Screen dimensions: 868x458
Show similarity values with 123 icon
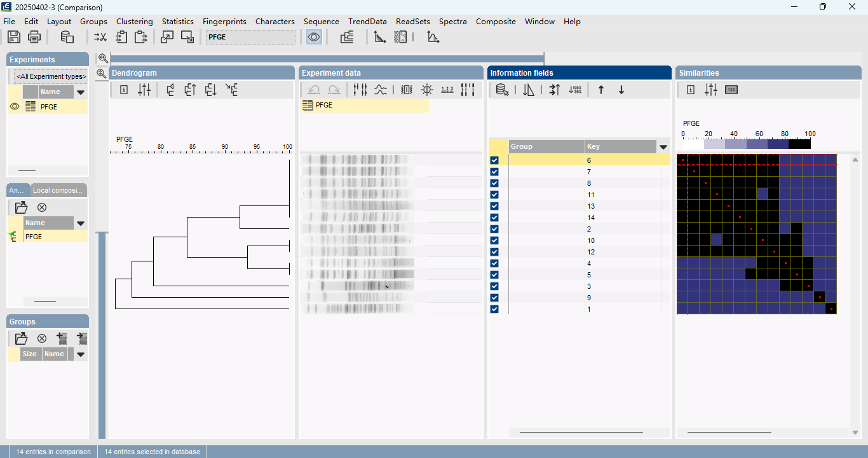(x=731, y=90)
